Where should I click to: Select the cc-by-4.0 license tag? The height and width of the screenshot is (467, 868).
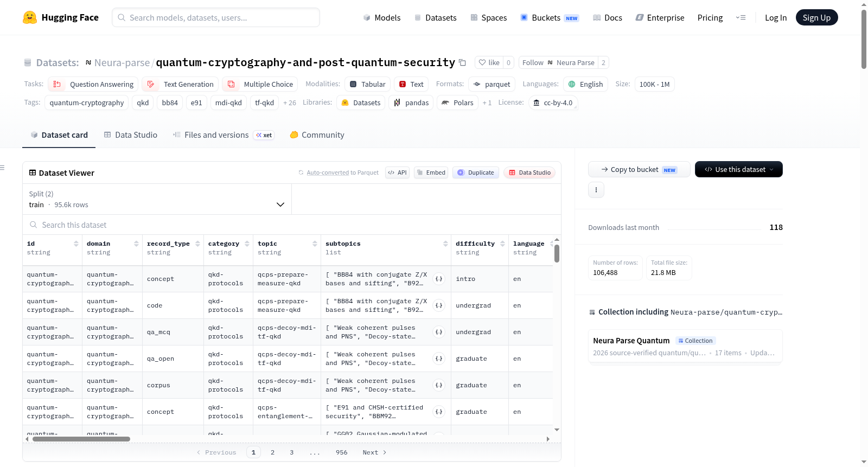[x=553, y=103]
